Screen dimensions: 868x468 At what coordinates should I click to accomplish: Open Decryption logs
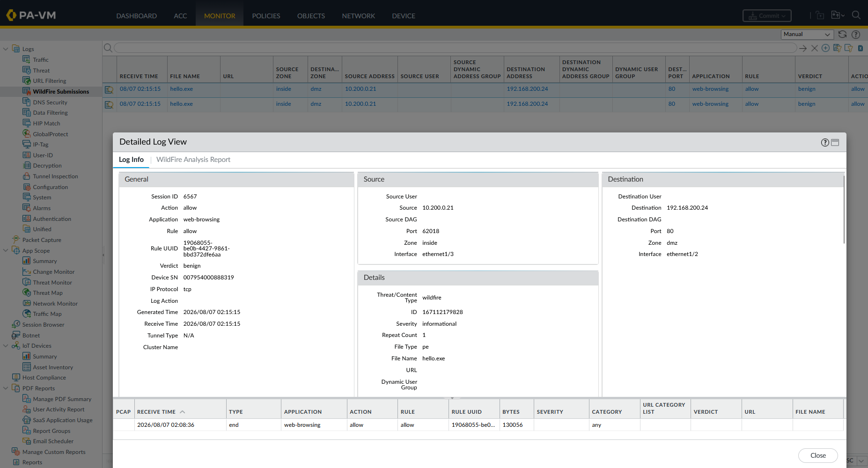47,166
